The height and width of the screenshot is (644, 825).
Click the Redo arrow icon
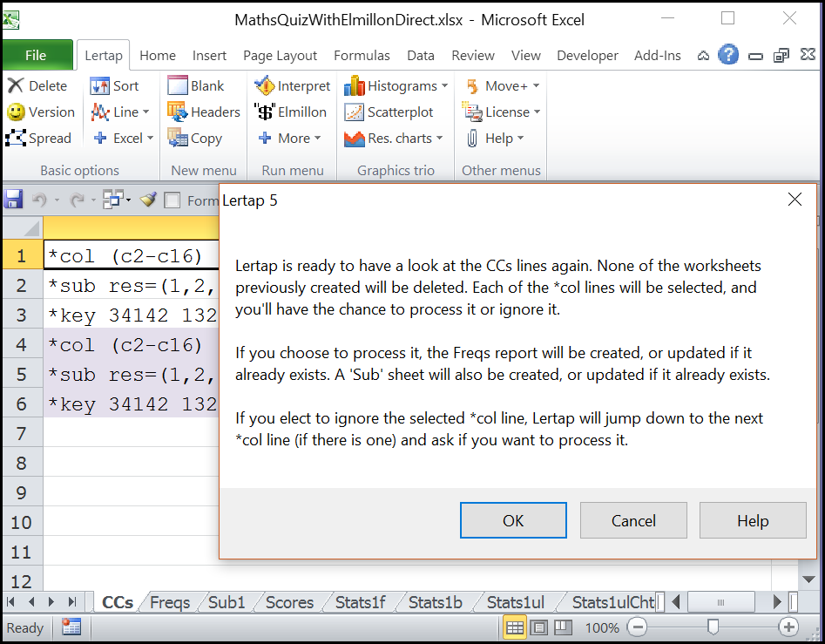click(x=77, y=200)
